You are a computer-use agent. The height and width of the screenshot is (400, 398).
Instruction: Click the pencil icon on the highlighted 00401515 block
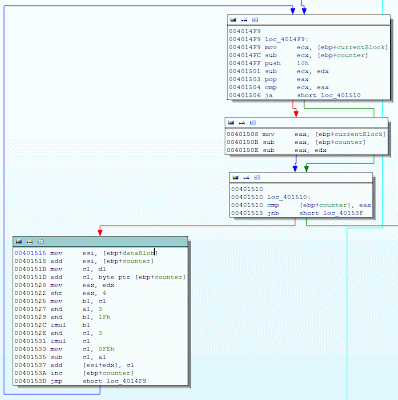(x=30, y=241)
